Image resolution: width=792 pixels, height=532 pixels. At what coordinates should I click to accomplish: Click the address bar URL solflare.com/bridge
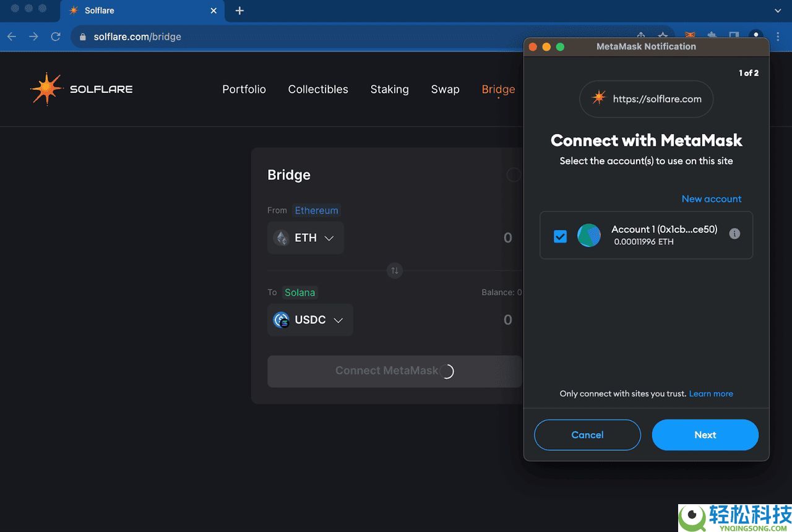click(x=137, y=37)
